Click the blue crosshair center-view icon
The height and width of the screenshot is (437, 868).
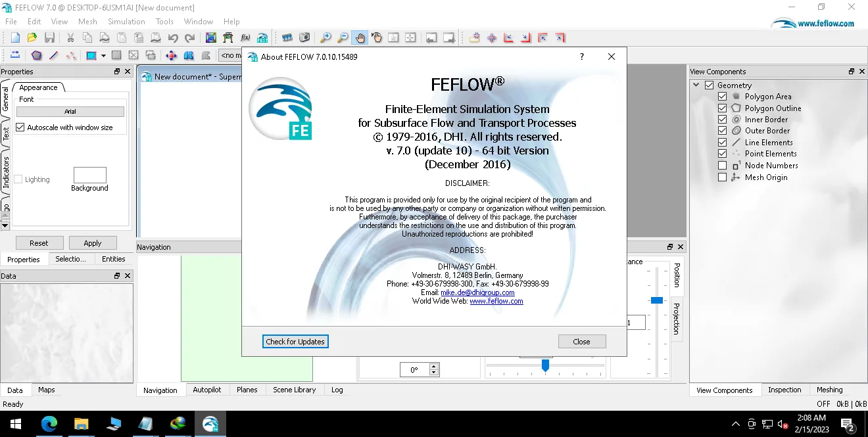492,38
